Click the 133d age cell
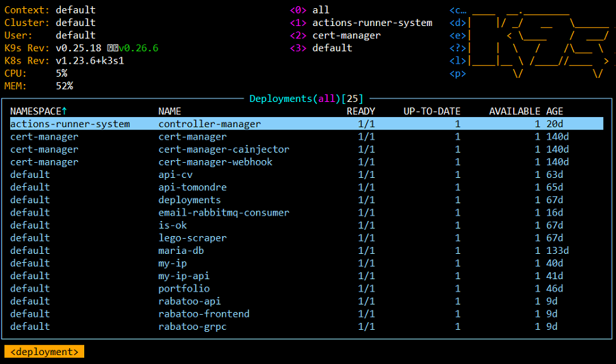Viewport: 616px width, 364px height. (557, 250)
